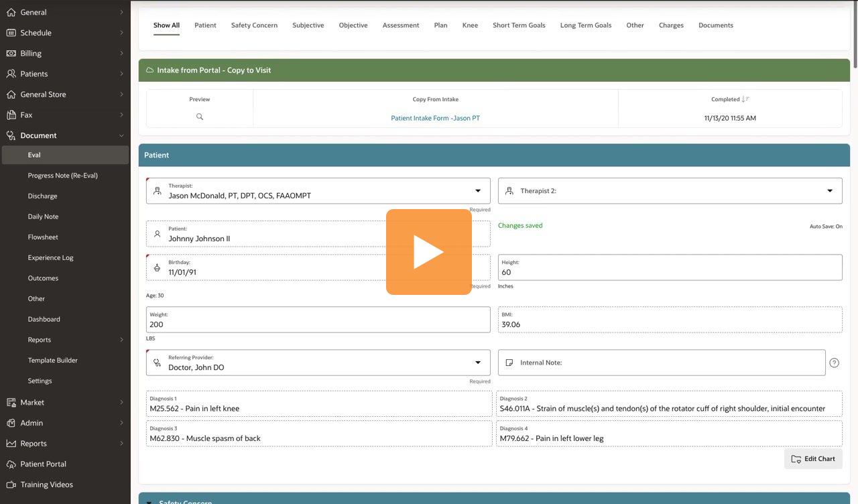Viewport: 858px width, 504px height.
Task: Click the help question mark beside Internal Note
Action: pyautogui.click(x=833, y=361)
